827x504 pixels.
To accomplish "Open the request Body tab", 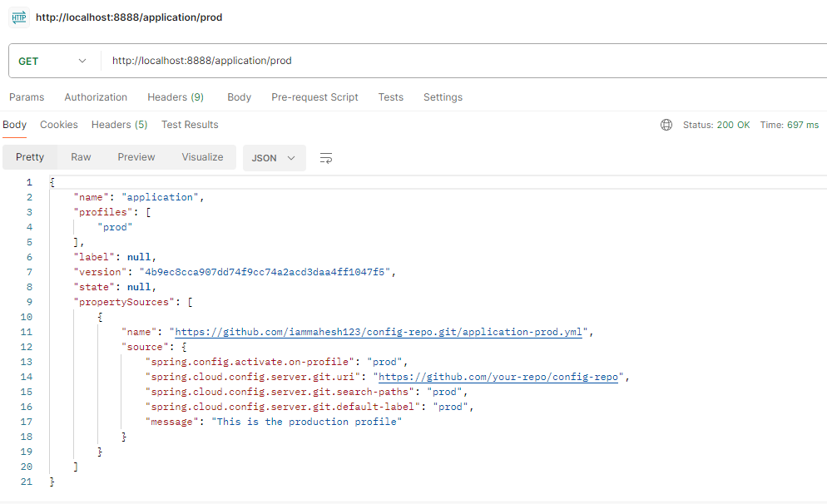I will tap(239, 97).
